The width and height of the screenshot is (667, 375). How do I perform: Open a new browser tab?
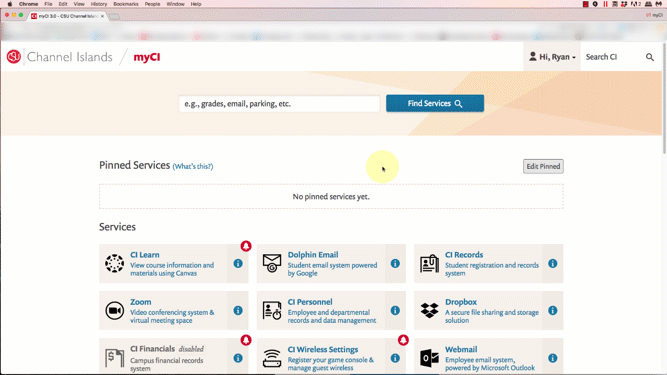pyautogui.click(x=114, y=17)
